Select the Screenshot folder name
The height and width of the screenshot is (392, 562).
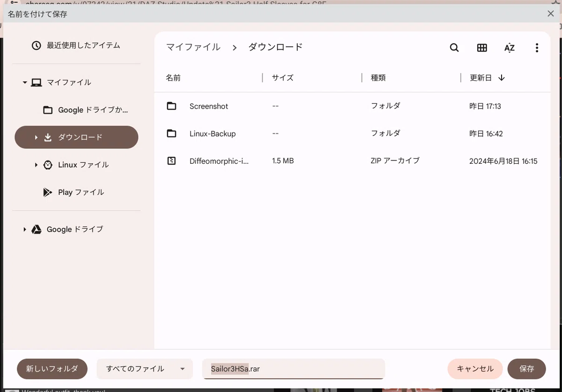coord(209,106)
